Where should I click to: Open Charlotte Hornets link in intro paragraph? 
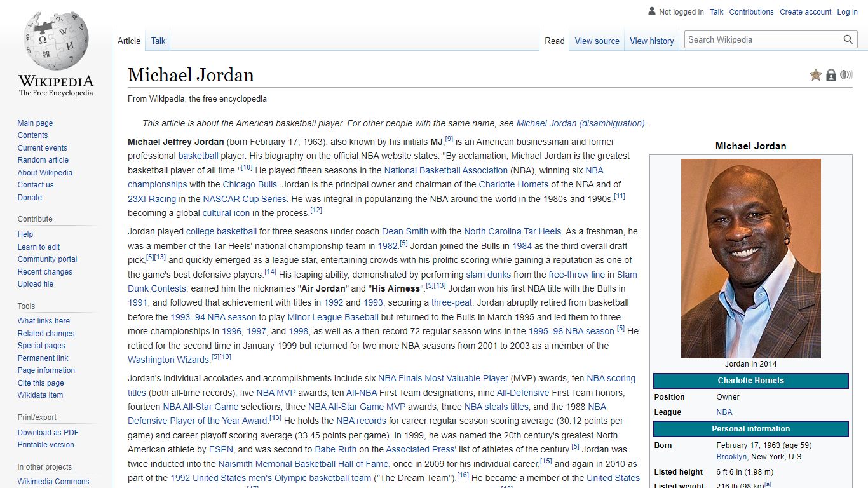tap(513, 184)
